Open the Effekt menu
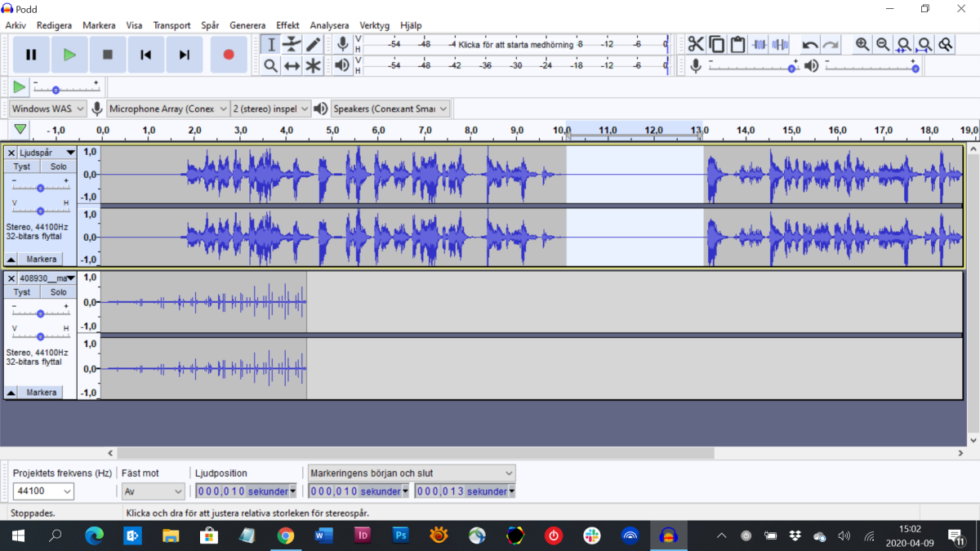980x551 pixels. pos(287,25)
